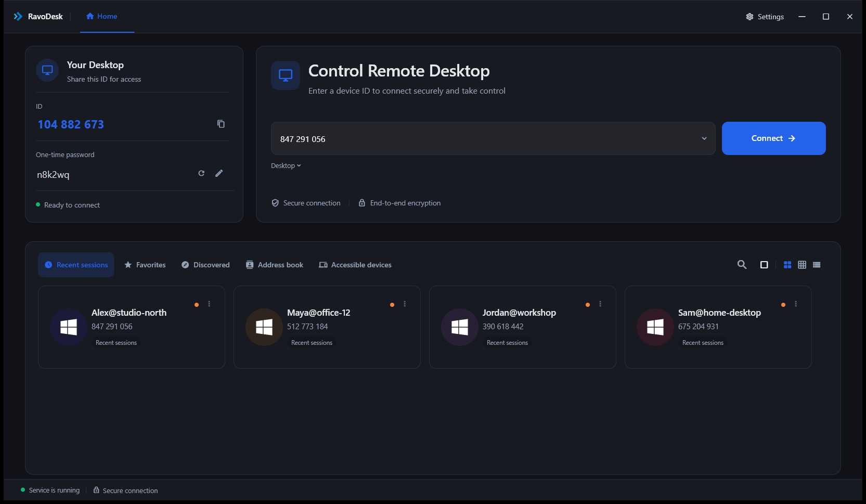866x504 pixels.
Task: Open the Recent sessions tab
Action: coord(76,265)
